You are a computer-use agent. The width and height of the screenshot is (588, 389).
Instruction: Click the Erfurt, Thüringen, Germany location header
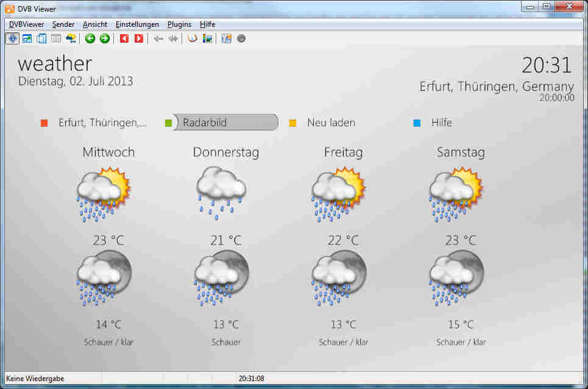(497, 87)
